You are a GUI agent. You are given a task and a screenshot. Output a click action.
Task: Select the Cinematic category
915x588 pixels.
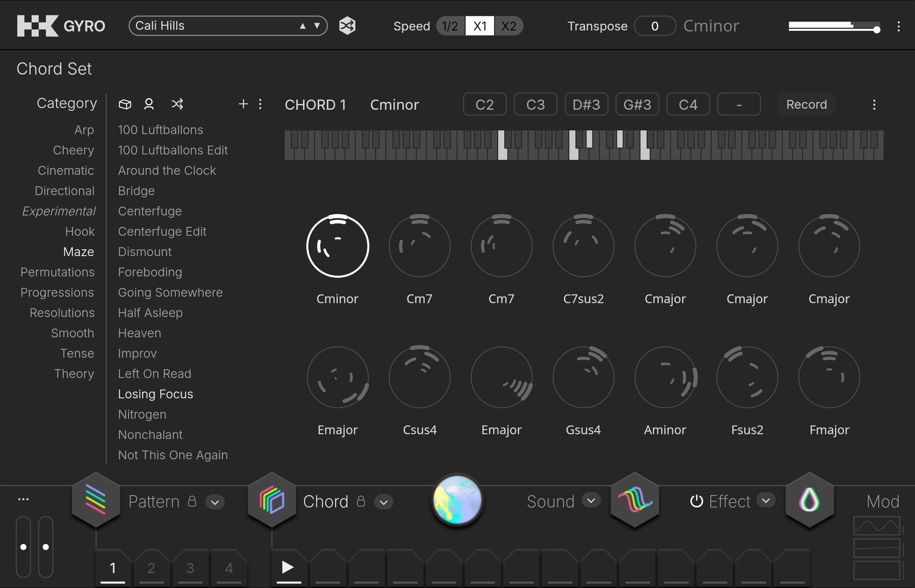pos(66,170)
